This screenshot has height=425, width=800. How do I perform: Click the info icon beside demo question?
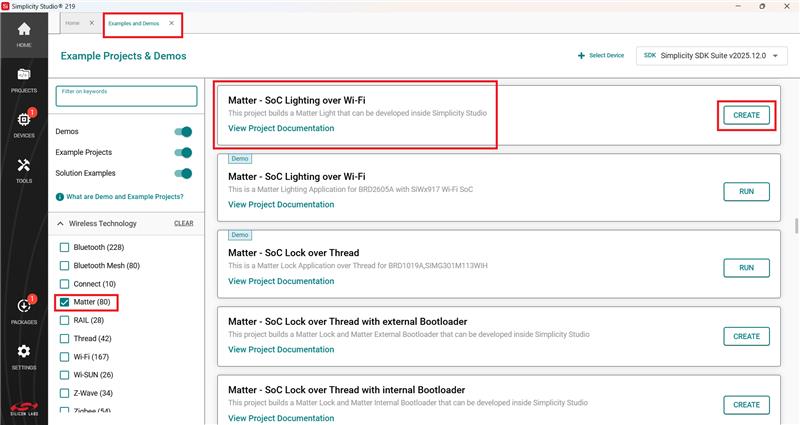[x=60, y=197]
